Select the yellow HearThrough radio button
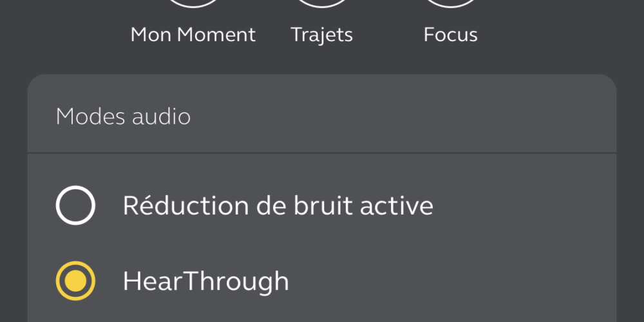 tap(75, 281)
